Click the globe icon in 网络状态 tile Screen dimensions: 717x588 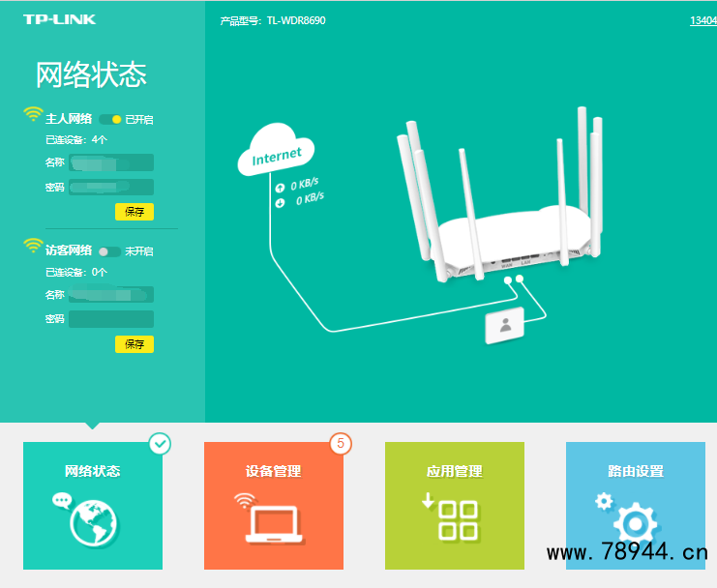click(x=92, y=523)
